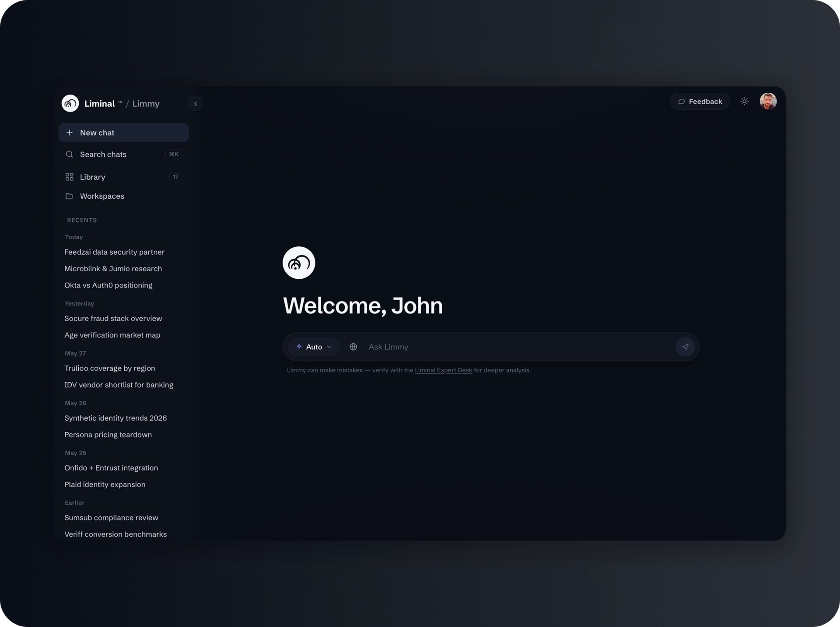This screenshot has height=627, width=840.
Task: Click the send arrow button
Action: click(x=685, y=347)
